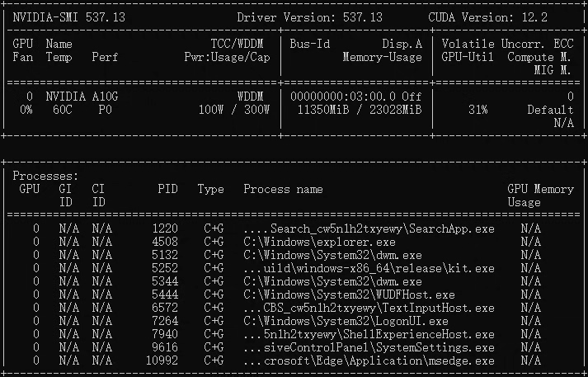Viewport: 588px width, 377px height.
Task: Click the Processes section heading
Action: (x=45, y=176)
